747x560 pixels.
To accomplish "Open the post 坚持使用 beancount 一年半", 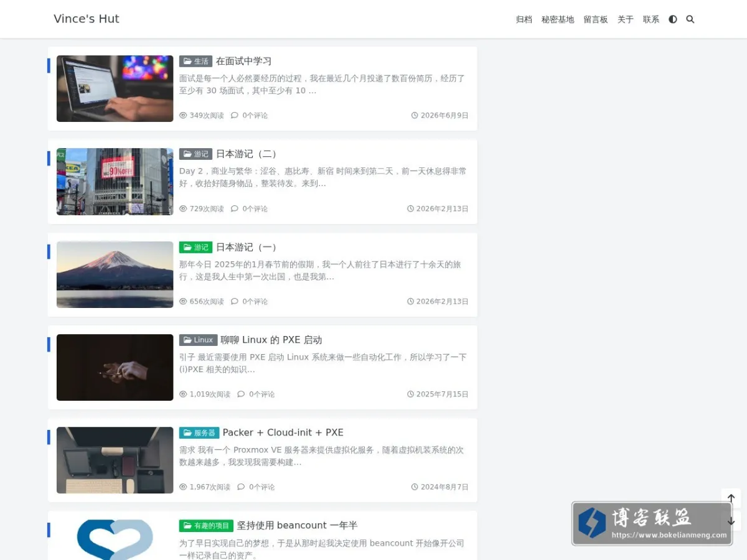I will (x=298, y=525).
